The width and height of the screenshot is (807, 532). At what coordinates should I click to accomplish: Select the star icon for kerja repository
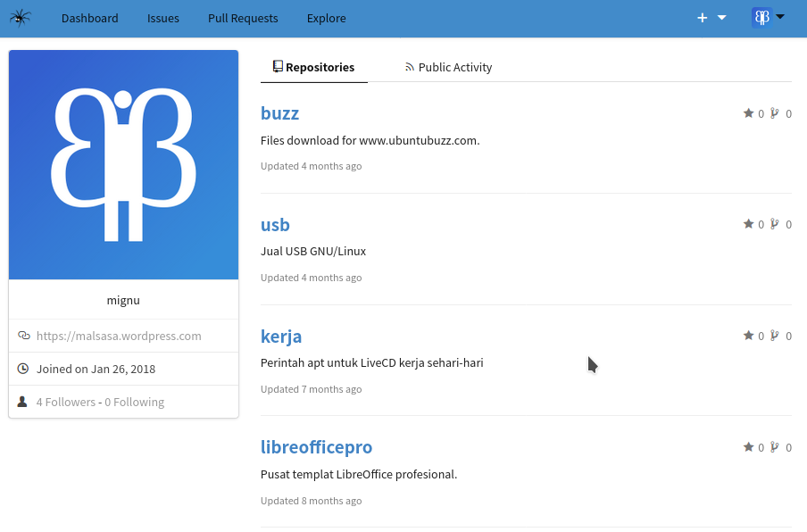(x=748, y=336)
